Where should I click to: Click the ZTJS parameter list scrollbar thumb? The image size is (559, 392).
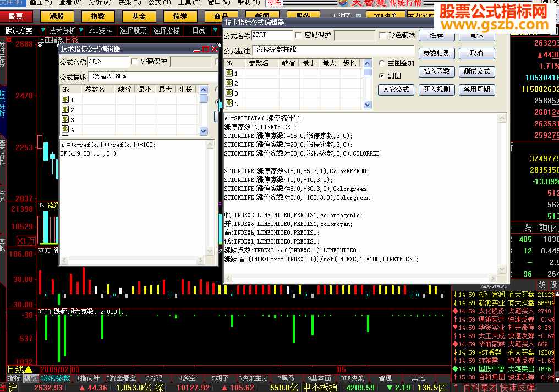coord(204,100)
